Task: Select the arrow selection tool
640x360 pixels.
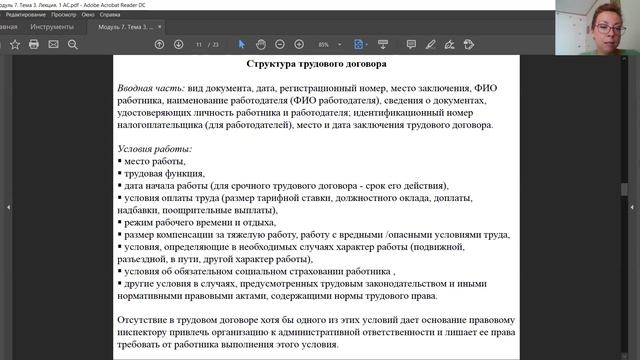Action: 242,44
